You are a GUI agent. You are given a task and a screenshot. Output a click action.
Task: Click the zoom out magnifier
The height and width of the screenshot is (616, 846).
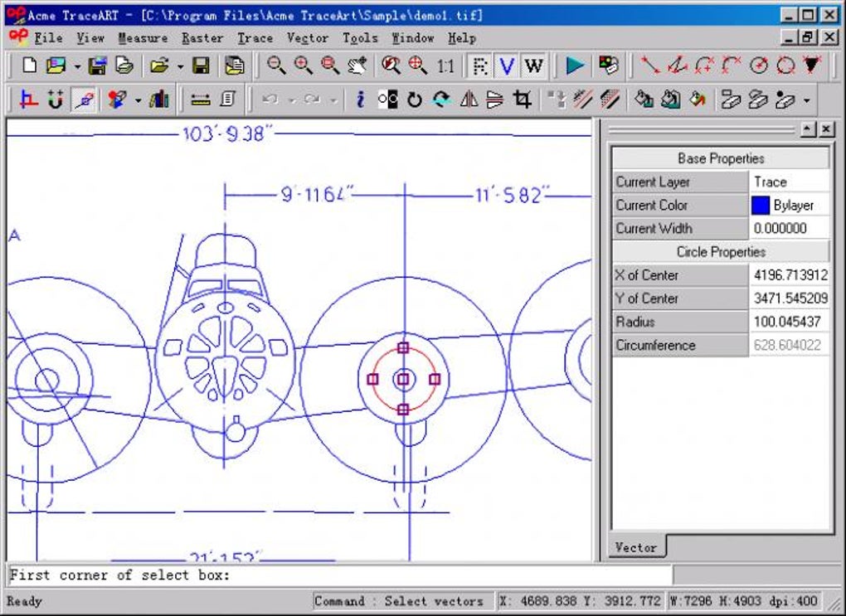[x=276, y=65]
